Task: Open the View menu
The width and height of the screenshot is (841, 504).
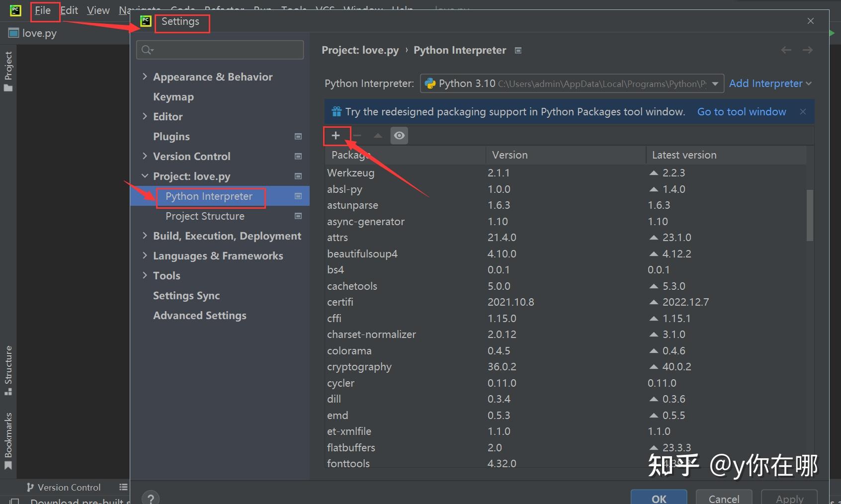Action: [98, 10]
